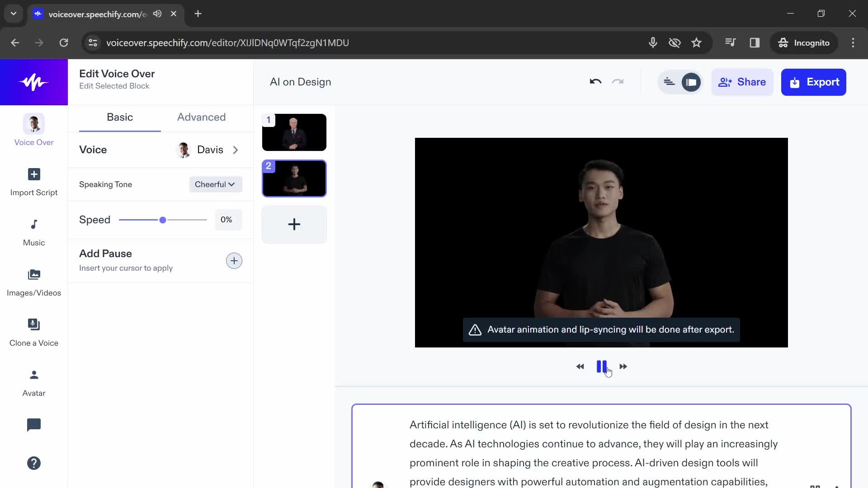Open the Images/Videos panel
Screen dimensions: 868x488
click(x=33, y=280)
